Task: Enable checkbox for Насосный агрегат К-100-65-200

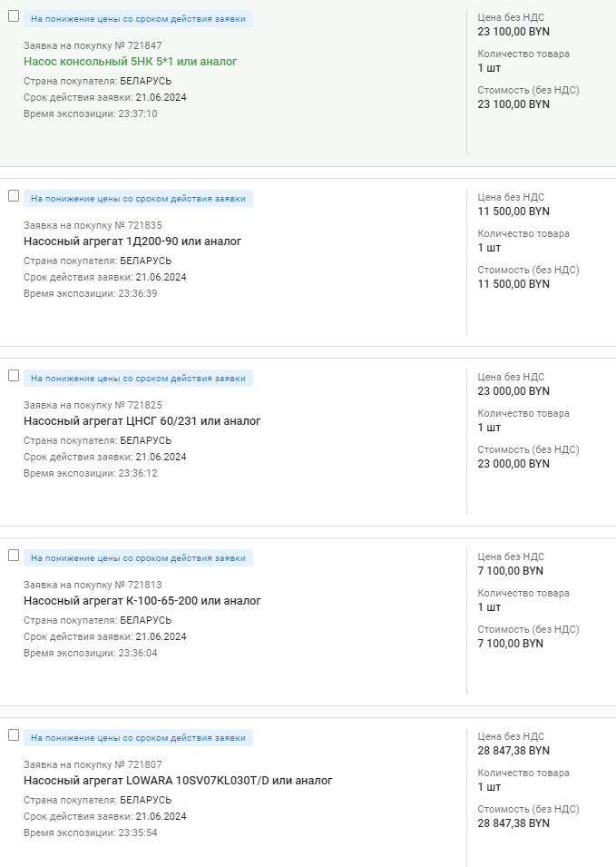Action: tap(14, 556)
